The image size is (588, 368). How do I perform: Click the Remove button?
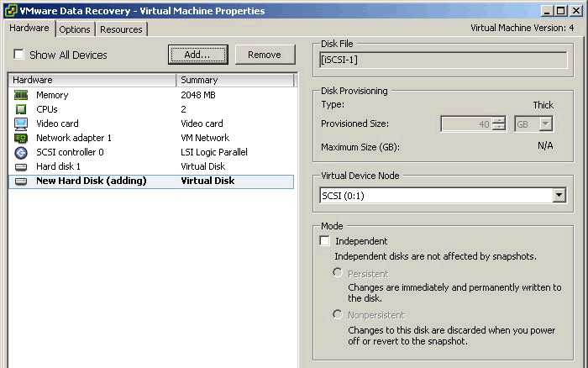pos(265,55)
